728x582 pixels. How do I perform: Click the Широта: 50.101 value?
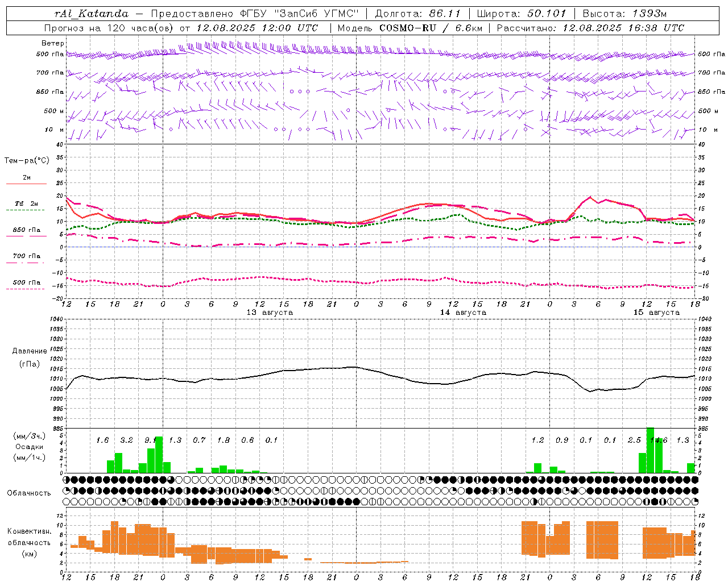pyautogui.click(x=522, y=13)
